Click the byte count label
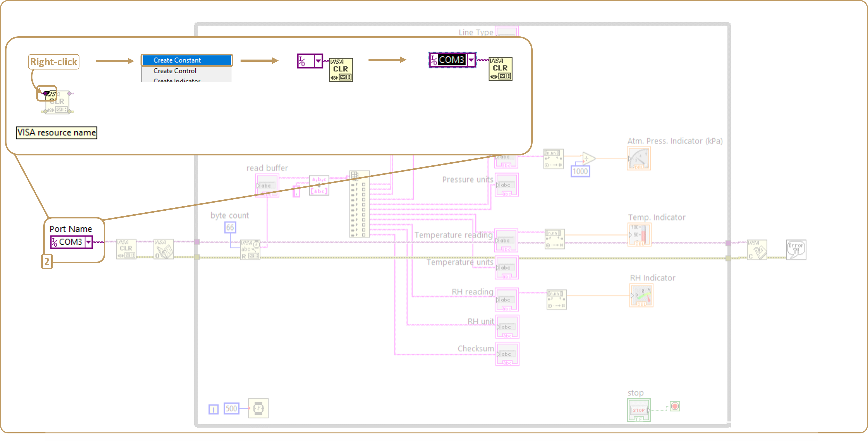The width and height of the screenshot is (868, 441). (230, 216)
